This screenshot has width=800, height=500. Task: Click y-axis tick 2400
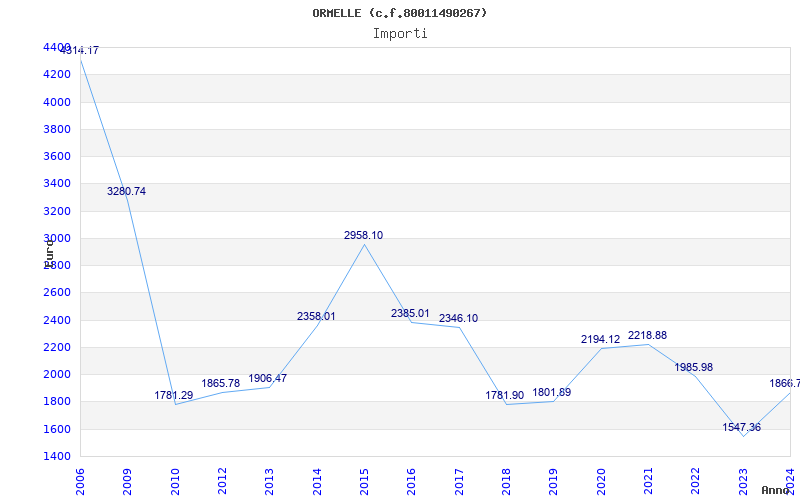tap(57, 320)
